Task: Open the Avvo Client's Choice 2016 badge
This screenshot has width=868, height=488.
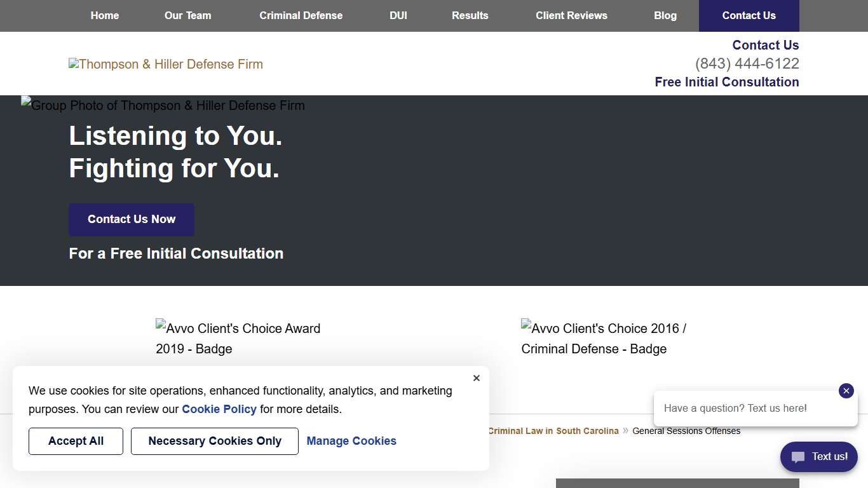Action: (x=604, y=339)
